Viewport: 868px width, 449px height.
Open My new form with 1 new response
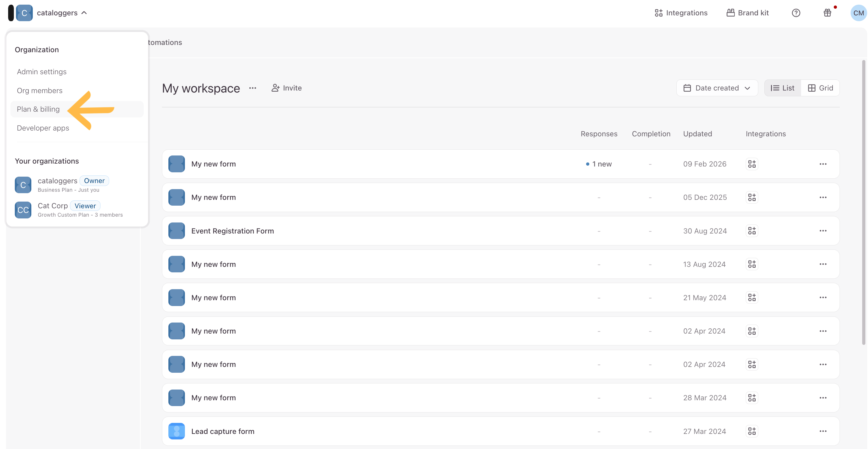click(500, 164)
